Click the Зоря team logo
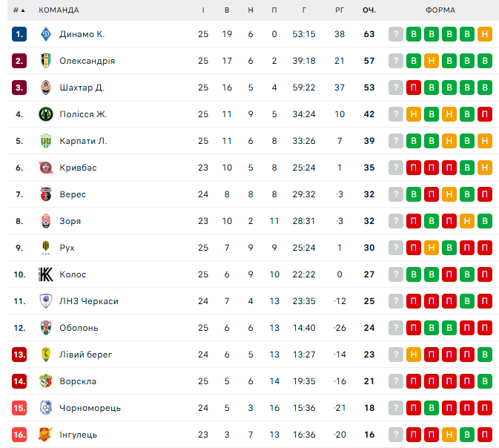The width and height of the screenshot is (499, 448). click(x=46, y=221)
